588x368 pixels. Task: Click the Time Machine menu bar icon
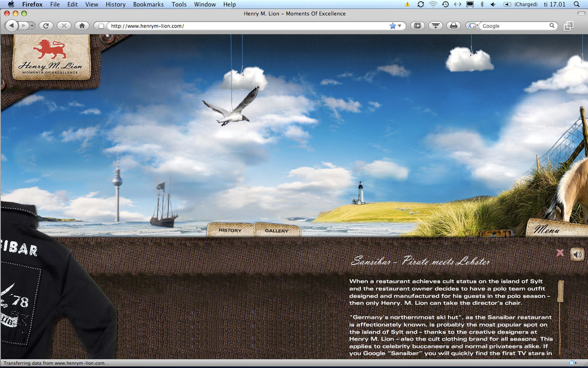445,4
